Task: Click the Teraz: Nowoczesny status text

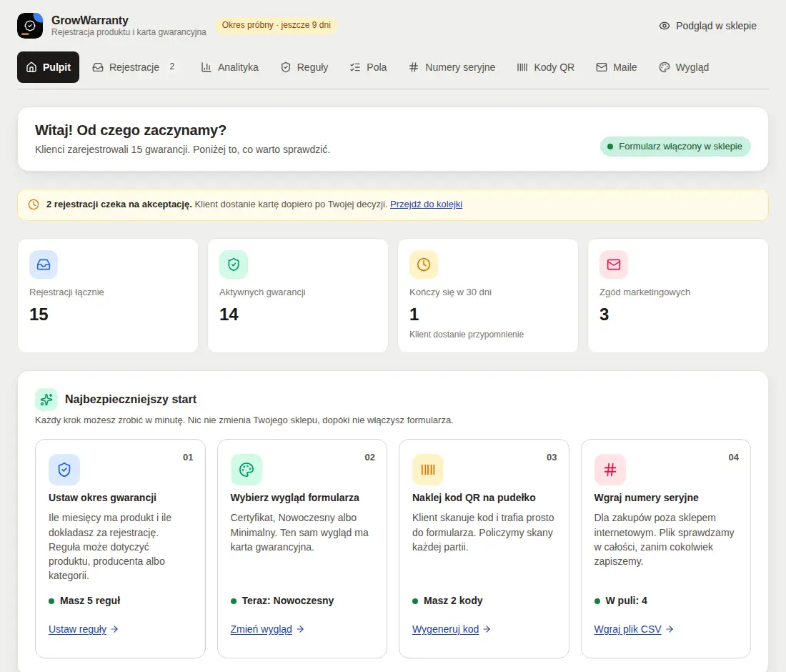Action: click(288, 601)
